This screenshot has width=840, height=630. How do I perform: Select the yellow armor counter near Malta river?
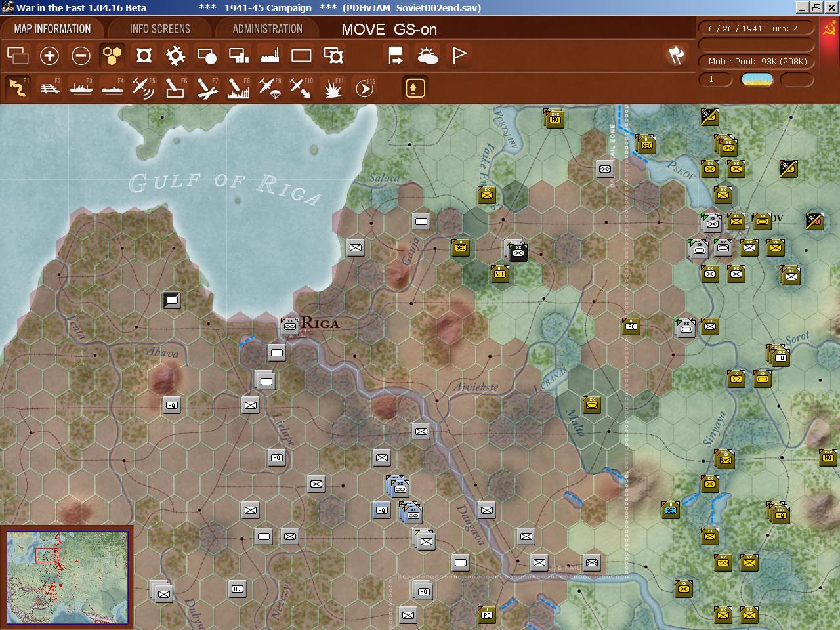(592, 405)
